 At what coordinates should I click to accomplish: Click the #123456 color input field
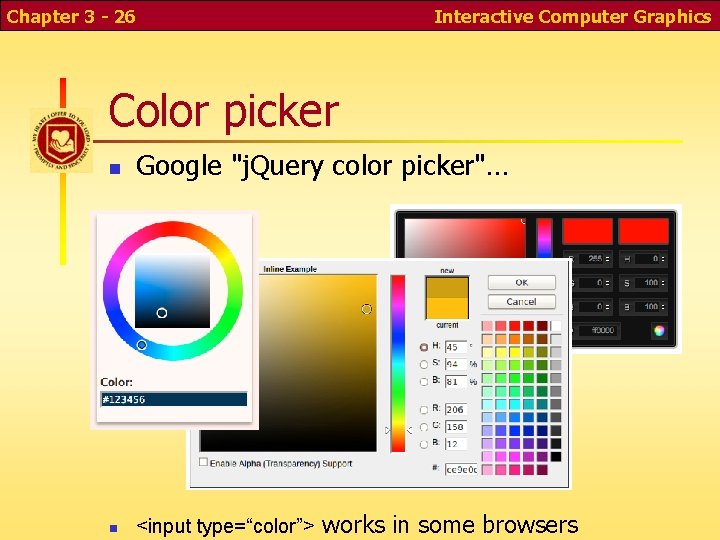coord(174,399)
